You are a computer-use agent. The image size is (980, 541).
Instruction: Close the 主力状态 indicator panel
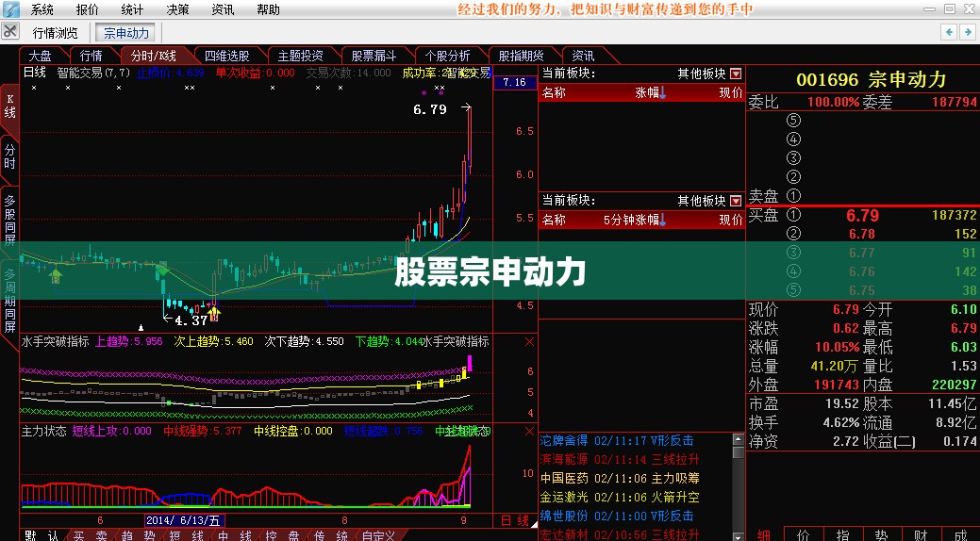[529, 431]
